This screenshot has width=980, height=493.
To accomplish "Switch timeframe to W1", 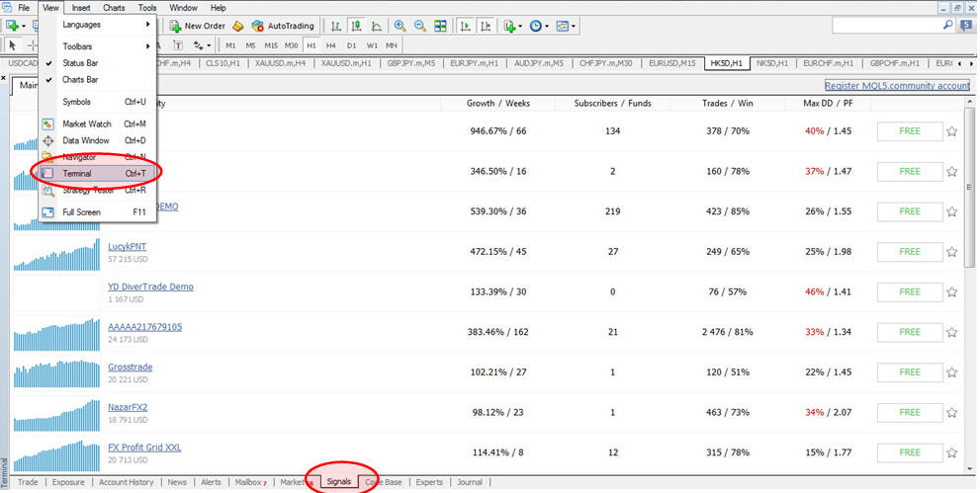I will (372, 44).
